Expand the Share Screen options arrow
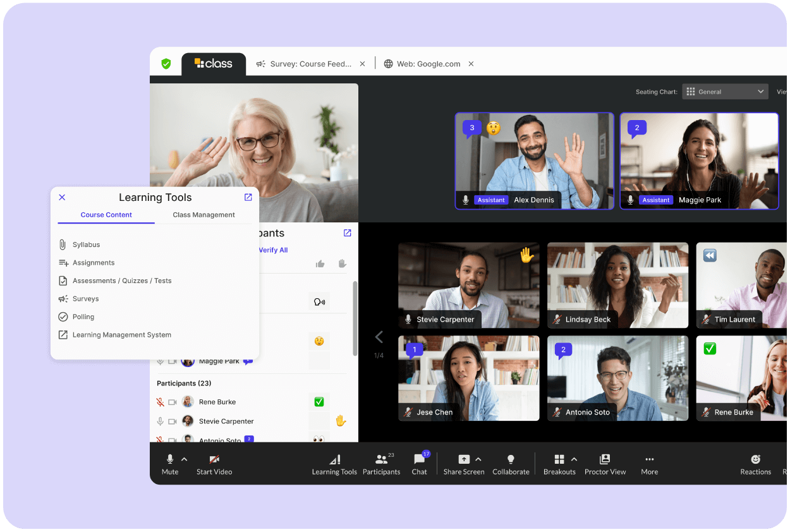Image resolution: width=790 pixels, height=532 pixels. click(x=478, y=459)
